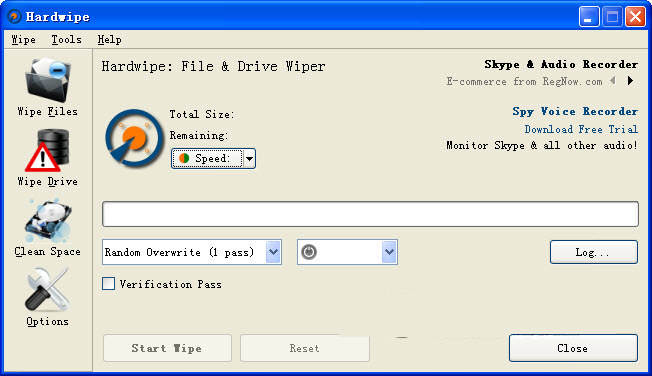This screenshot has width=652, height=376.
Task: Open the Help menu
Action: click(x=109, y=40)
